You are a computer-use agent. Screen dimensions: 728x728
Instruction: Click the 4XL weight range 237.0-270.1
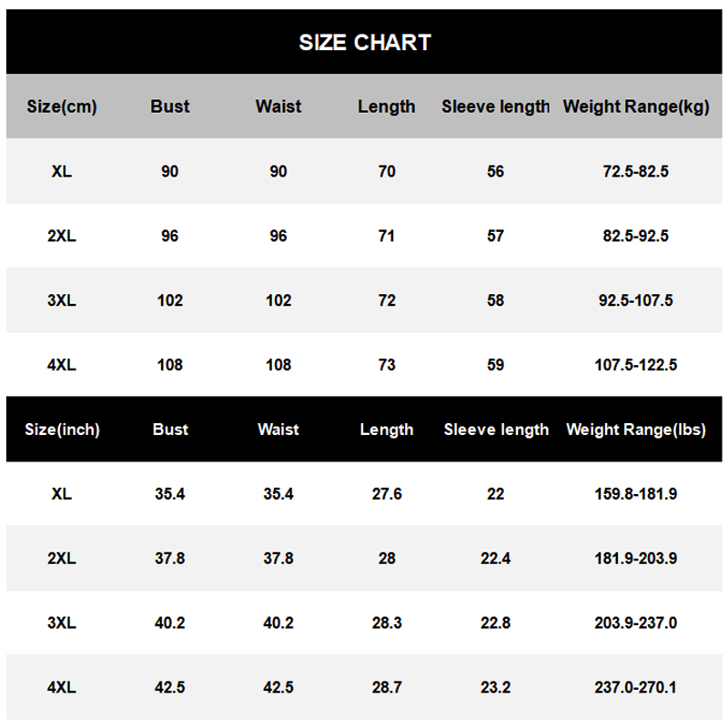coord(634,688)
